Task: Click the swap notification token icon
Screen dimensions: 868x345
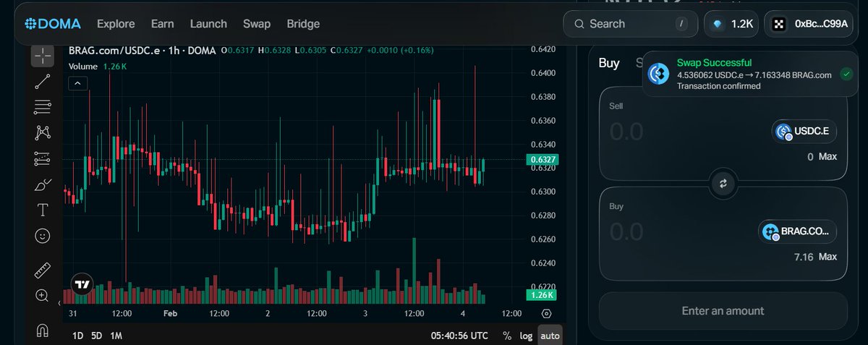Action: tap(659, 74)
